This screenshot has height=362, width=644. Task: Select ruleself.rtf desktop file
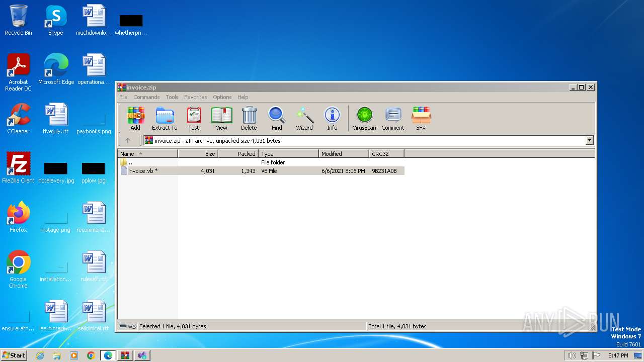(x=94, y=266)
